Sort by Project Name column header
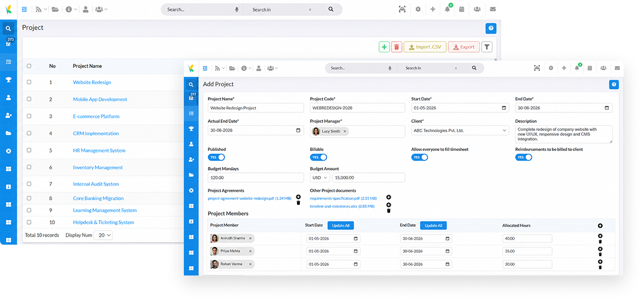Image resolution: width=644 pixels, height=303 pixels. pyautogui.click(x=87, y=66)
